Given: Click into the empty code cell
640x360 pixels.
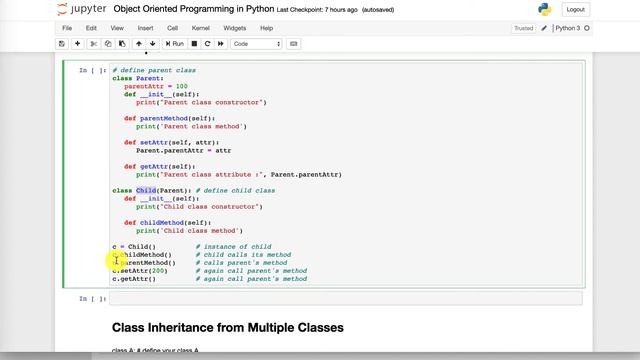Looking at the screenshot, I should [346, 298].
